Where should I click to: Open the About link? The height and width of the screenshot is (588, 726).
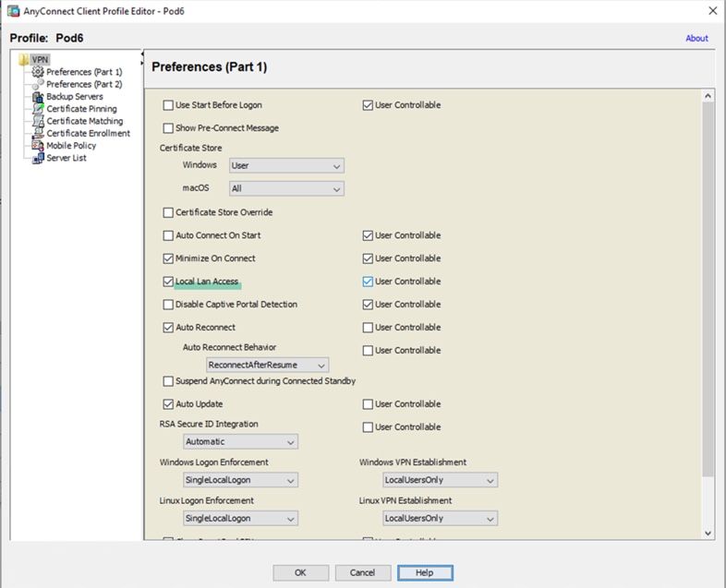coord(696,39)
